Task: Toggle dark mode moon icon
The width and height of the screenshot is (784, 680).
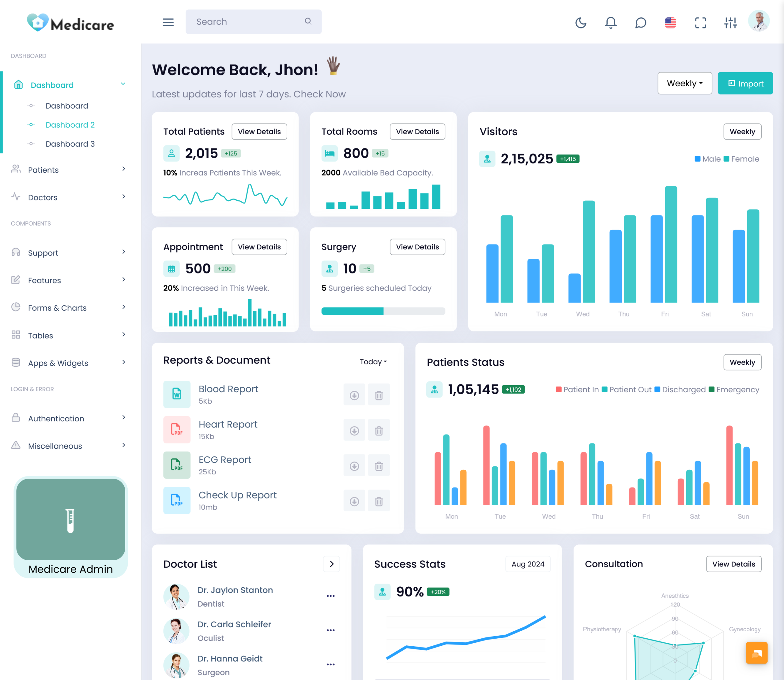Action: click(581, 22)
